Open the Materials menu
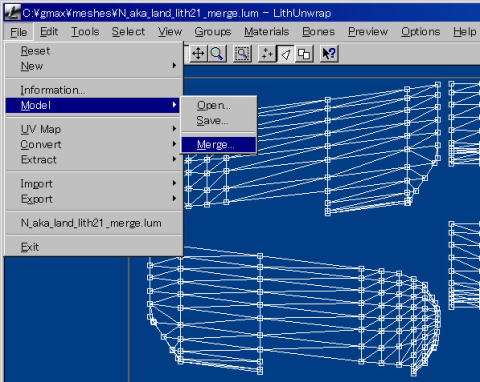This screenshot has width=480, height=382. pyautogui.click(x=266, y=32)
